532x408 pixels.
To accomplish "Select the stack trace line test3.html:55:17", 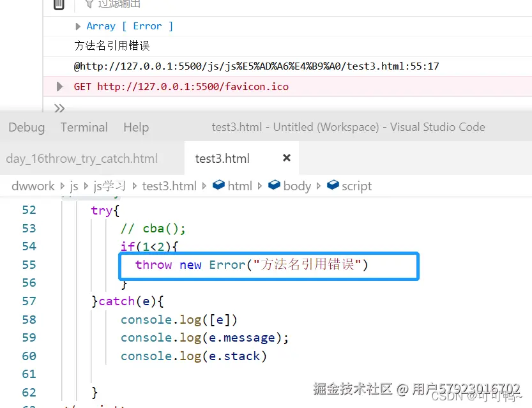I will tap(256, 66).
